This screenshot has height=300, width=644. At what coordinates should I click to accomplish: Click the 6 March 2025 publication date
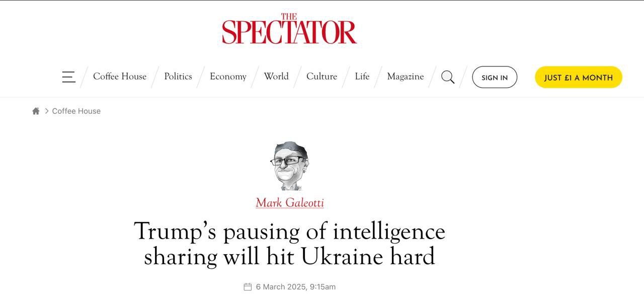tap(295, 287)
